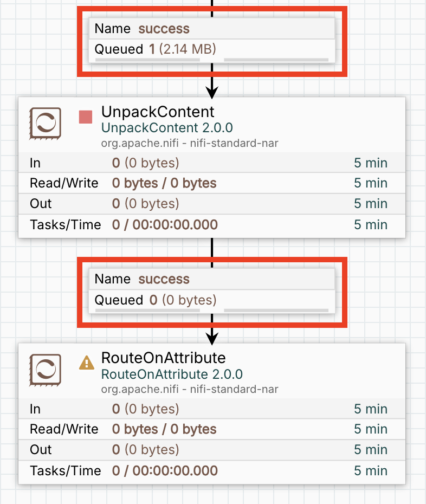The image size is (426, 504).
Task: Click right backpressure bar on the 2.14 MB connection
Action: [x=276, y=60]
